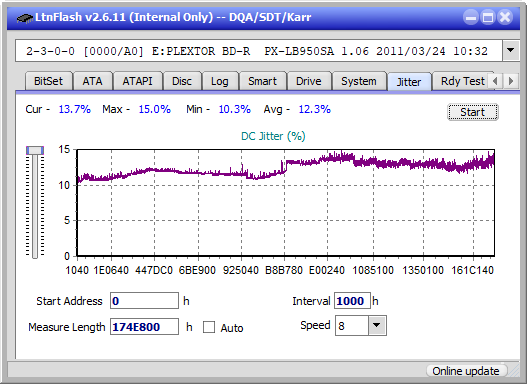The width and height of the screenshot is (527, 384).
Task: Expand the Speed dropdown
Action: pyautogui.click(x=377, y=325)
